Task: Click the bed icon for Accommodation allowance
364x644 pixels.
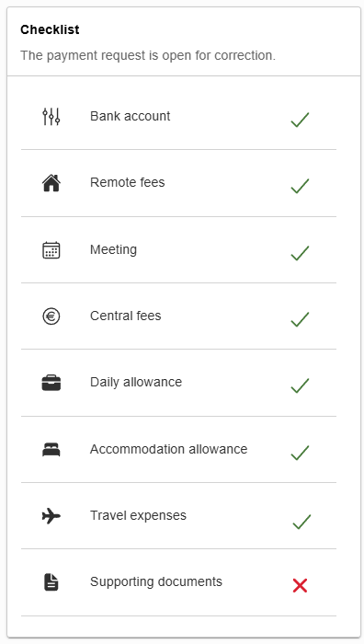Action: click(51, 449)
